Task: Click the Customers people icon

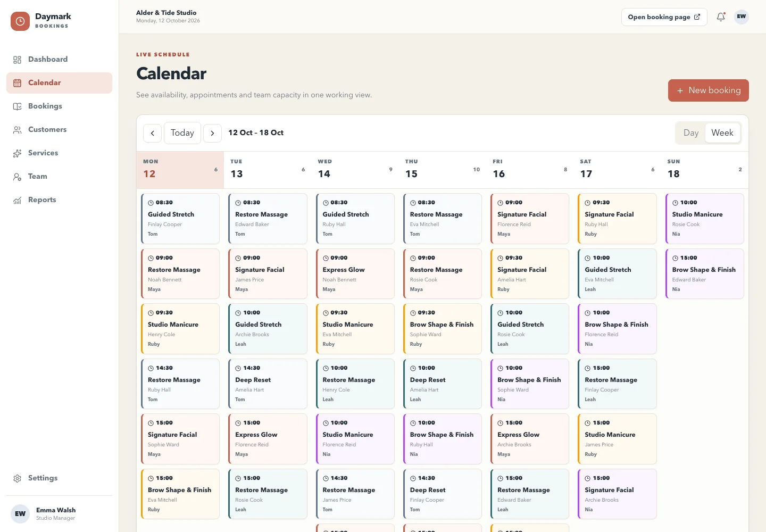Action: click(x=18, y=130)
